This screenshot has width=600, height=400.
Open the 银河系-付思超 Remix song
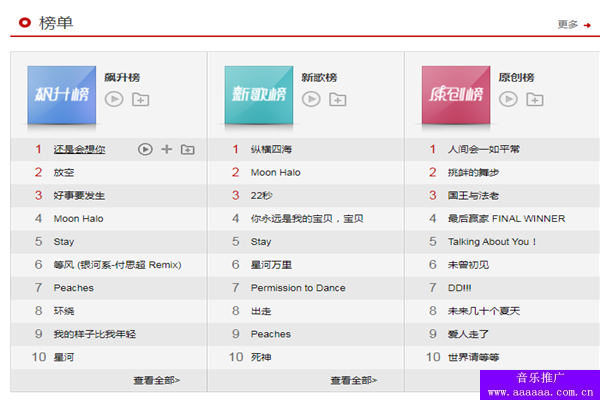[x=117, y=264]
